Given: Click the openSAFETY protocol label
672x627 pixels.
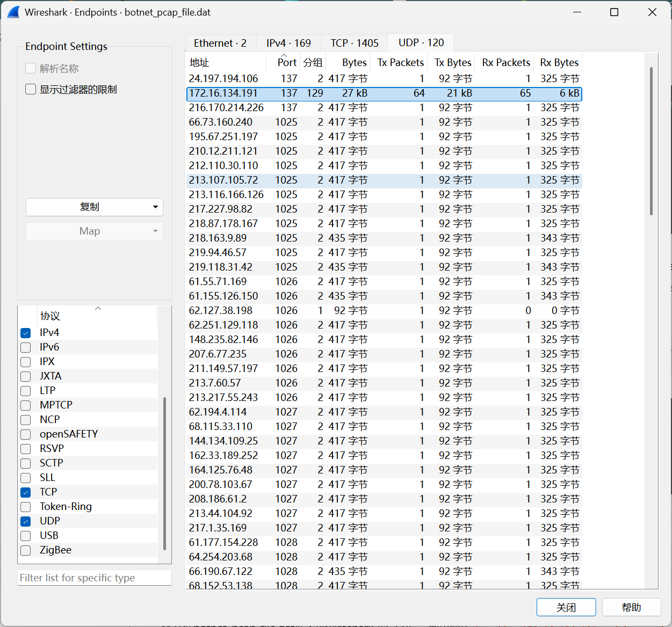Looking at the screenshot, I should coord(69,434).
